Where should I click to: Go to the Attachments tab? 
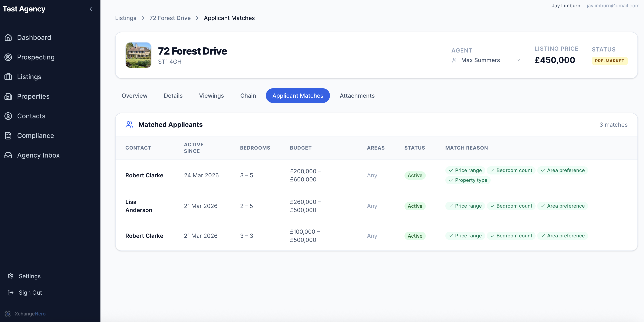(357, 96)
